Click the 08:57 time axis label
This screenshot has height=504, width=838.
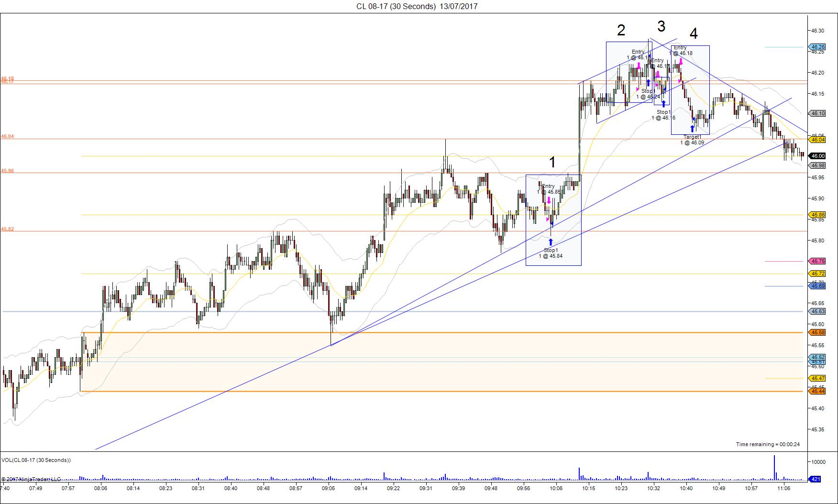(296, 488)
